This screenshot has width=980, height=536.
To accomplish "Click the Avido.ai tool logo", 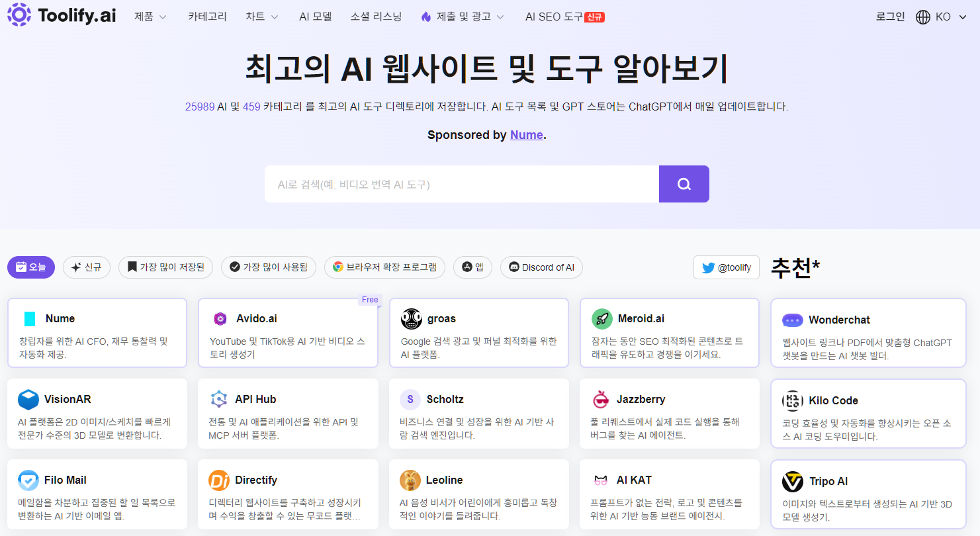I will tap(220, 319).
